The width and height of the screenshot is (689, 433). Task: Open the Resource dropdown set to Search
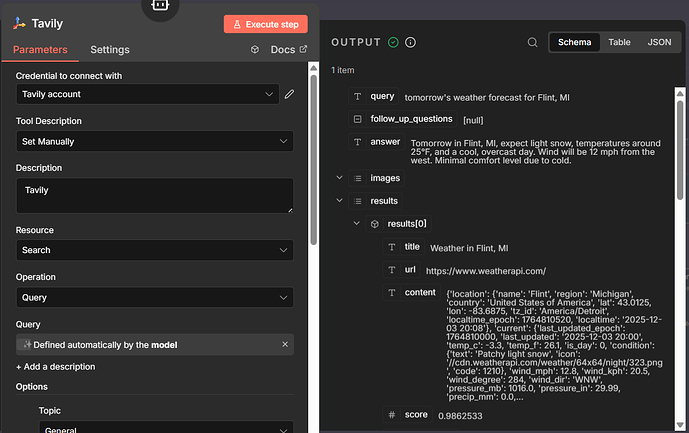(154, 250)
